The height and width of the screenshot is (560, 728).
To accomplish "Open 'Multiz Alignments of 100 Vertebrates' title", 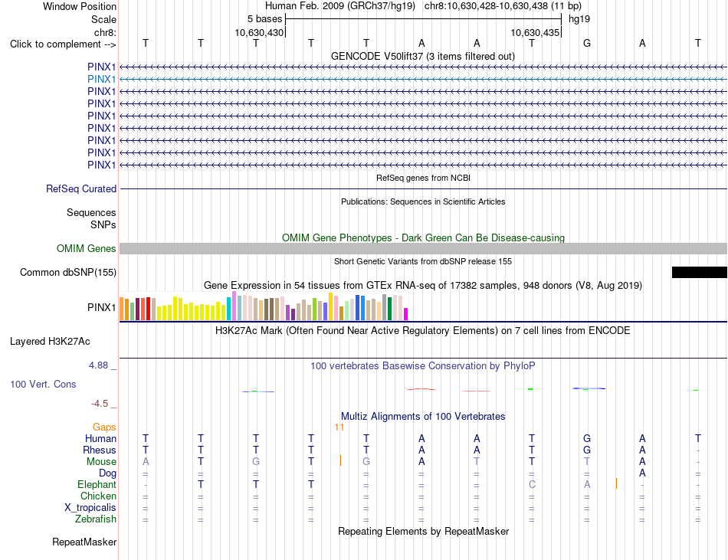I will (423, 417).
